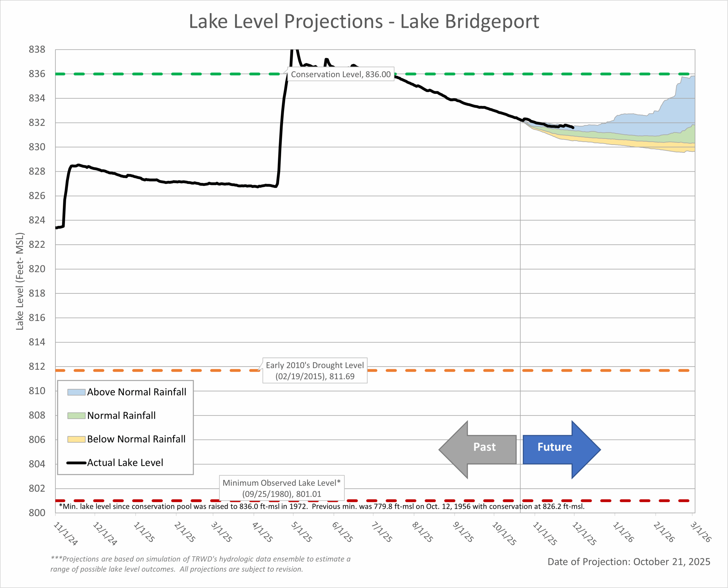This screenshot has width=728, height=588.
Task: Click the Actual Lake Level legend line
Action: pyautogui.click(x=76, y=463)
